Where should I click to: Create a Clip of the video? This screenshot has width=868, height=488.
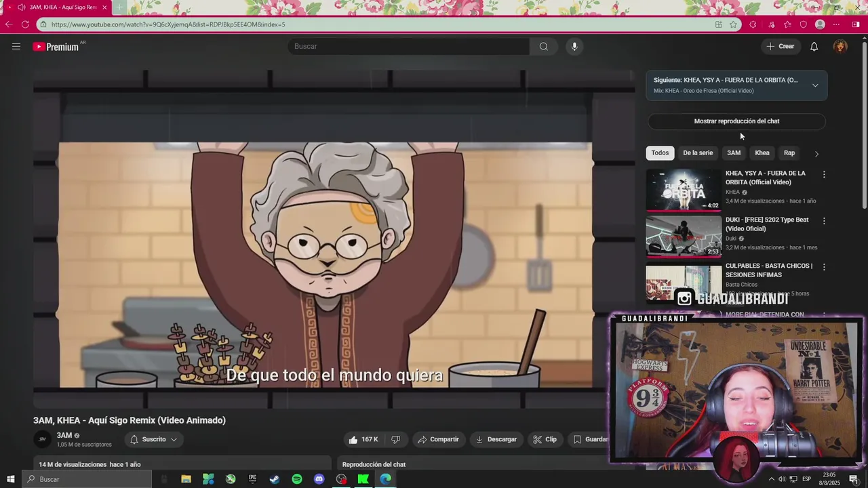pyautogui.click(x=545, y=439)
